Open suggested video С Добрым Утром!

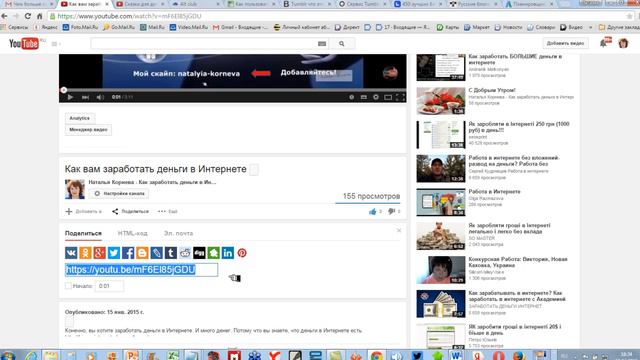click(x=492, y=90)
